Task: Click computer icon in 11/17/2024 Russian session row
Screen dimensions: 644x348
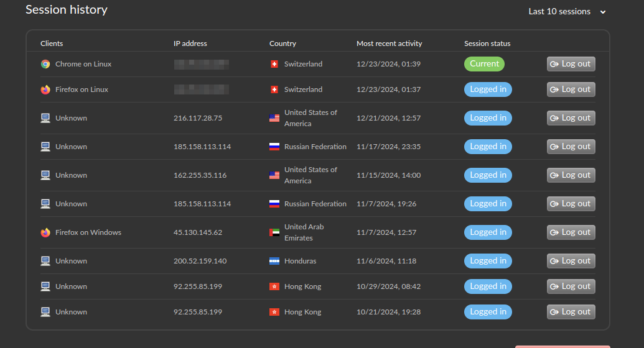Action: [45, 147]
